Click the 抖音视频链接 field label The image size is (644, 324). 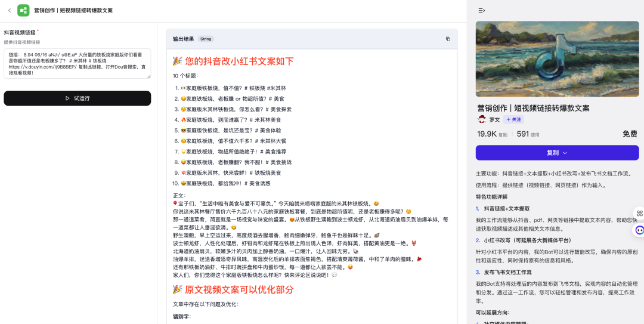pos(20,32)
